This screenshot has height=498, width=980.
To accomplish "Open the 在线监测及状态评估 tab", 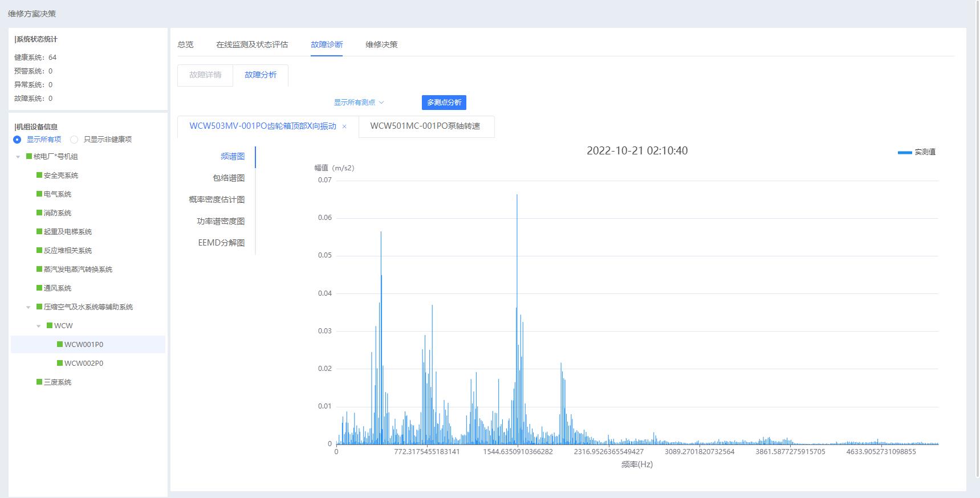I will pyautogui.click(x=252, y=44).
